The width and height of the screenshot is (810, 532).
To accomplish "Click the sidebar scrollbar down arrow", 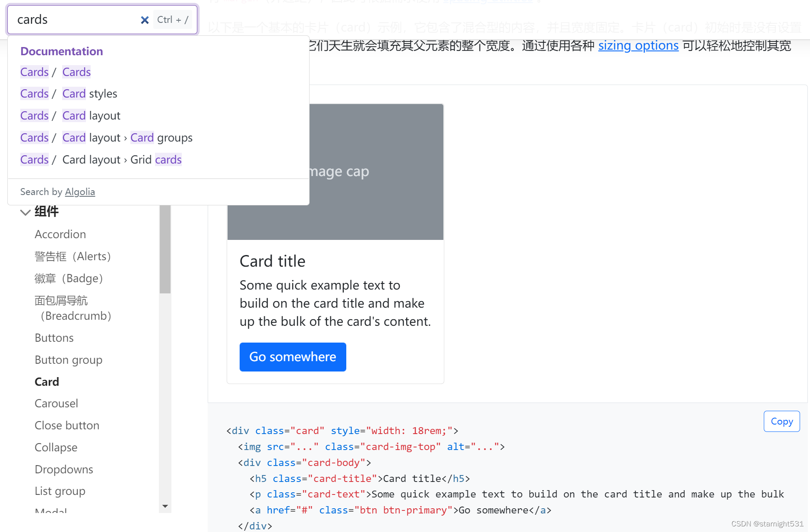I will click(x=165, y=506).
